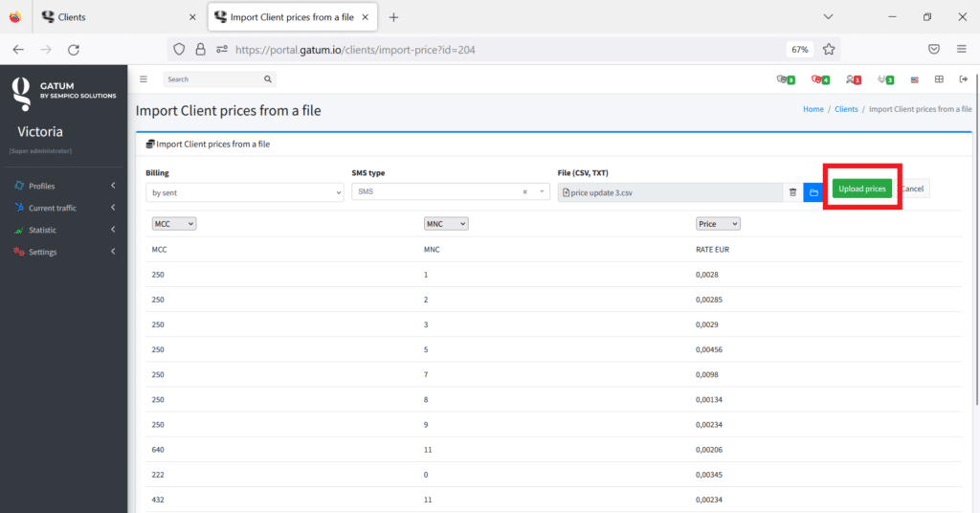Click the tracking protection shield icon
This screenshot has width=980, height=513.
(x=179, y=50)
